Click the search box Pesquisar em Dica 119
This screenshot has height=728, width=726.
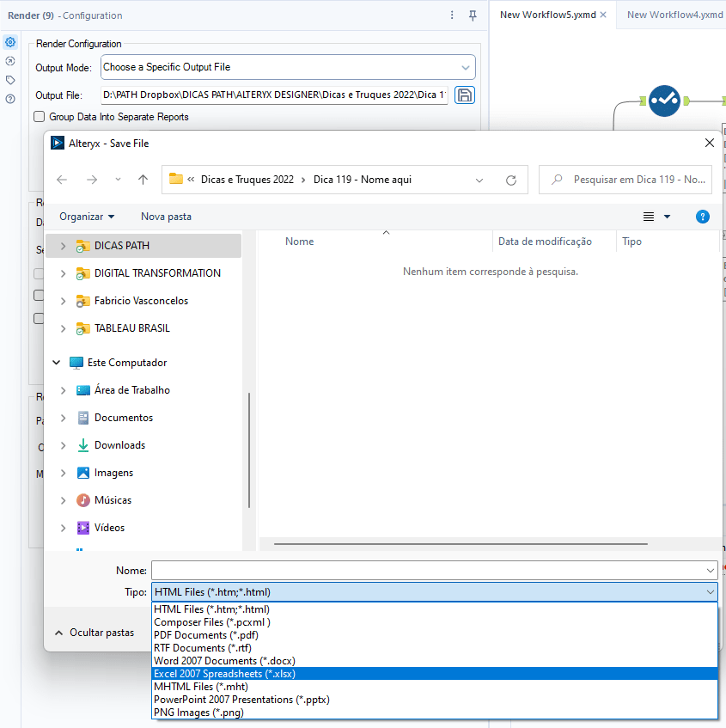point(625,180)
